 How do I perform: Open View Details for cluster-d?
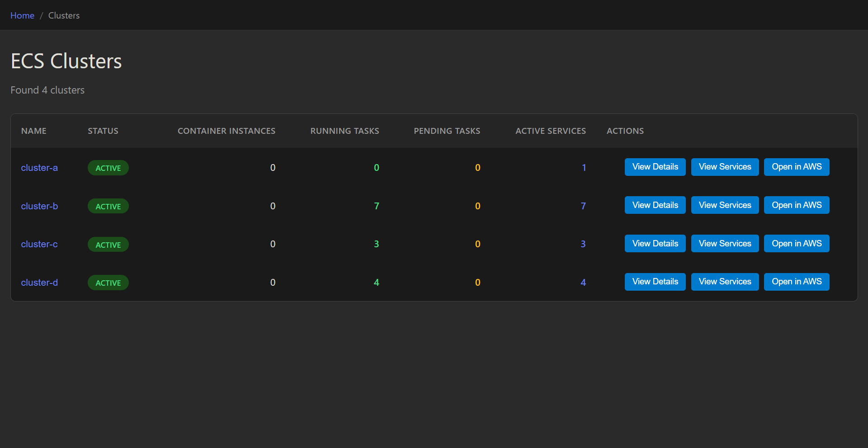point(655,282)
